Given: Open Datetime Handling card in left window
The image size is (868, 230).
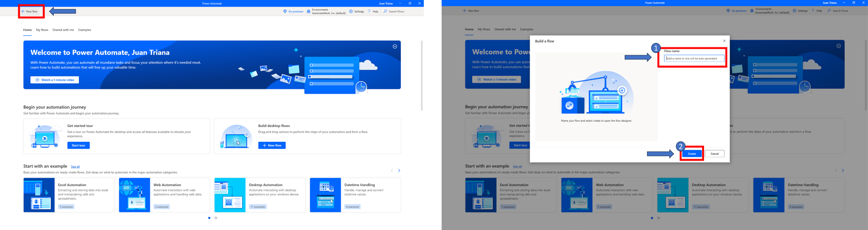Looking at the screenshot, I should (355, 195).
